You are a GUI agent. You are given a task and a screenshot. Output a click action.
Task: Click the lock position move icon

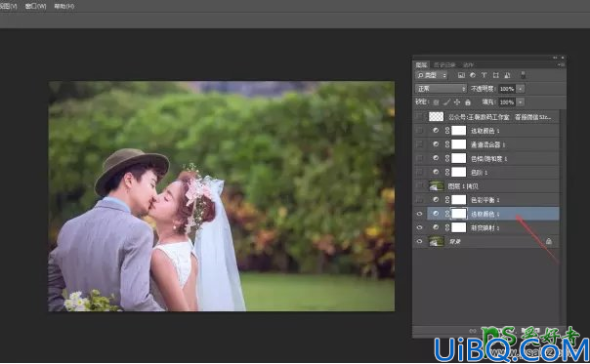pyautogui.click(x=457, y=101)
